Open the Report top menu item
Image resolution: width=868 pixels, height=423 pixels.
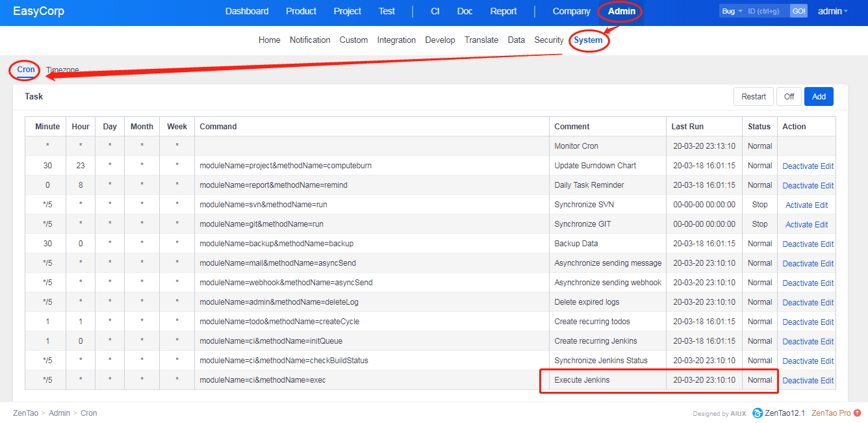pyautogui.click(x=504, y=12)
